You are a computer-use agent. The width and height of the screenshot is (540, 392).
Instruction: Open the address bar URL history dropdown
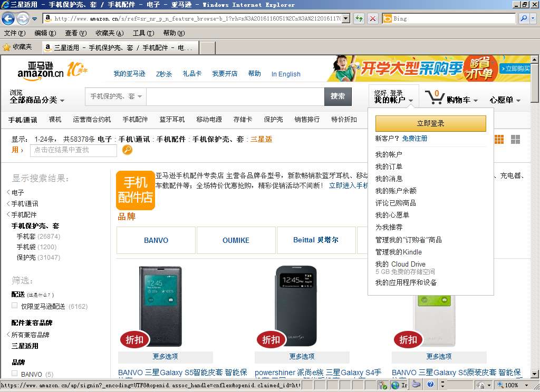coord(346,18)
